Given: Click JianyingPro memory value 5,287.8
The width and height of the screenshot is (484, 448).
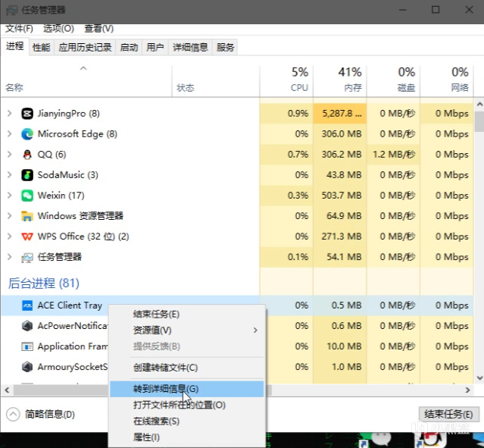Looking at the screenshot, I should (x=342, y=114).
